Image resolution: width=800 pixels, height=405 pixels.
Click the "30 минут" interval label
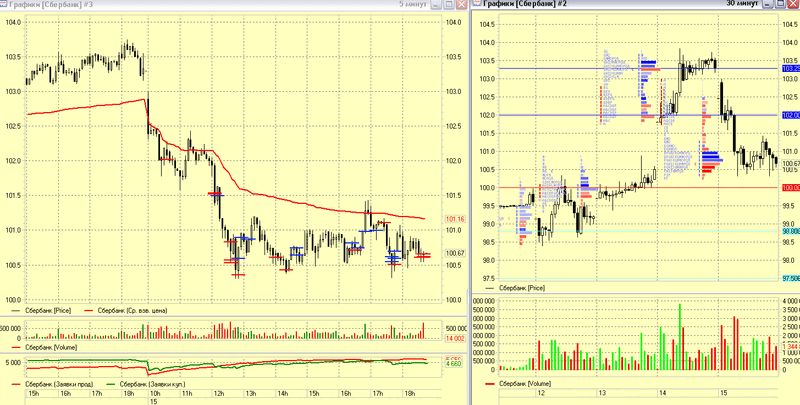pos(744,4)
